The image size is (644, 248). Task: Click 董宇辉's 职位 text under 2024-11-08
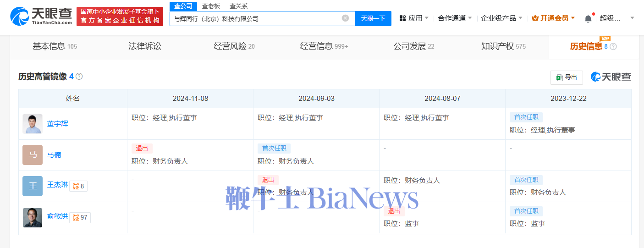point(164,118)
